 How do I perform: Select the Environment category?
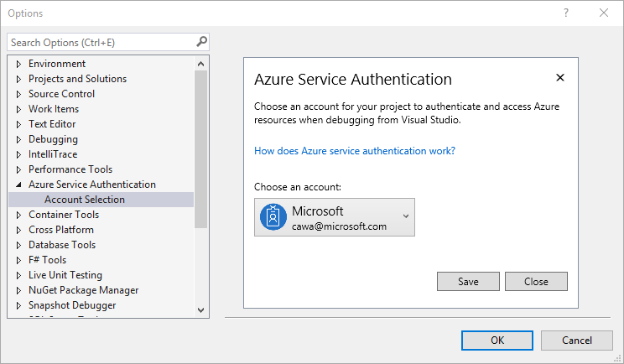57,64
